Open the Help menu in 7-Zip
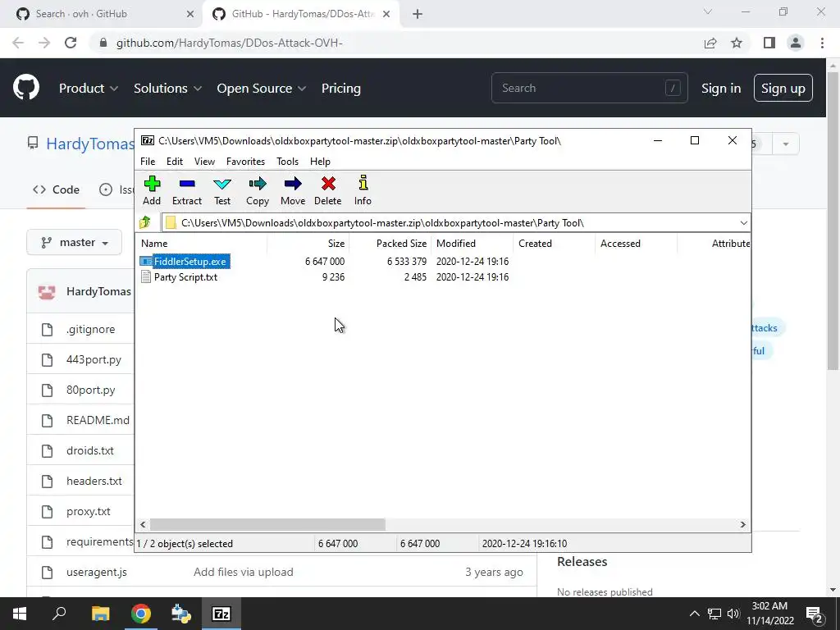The image size is (840, 630). pos(320,162)
